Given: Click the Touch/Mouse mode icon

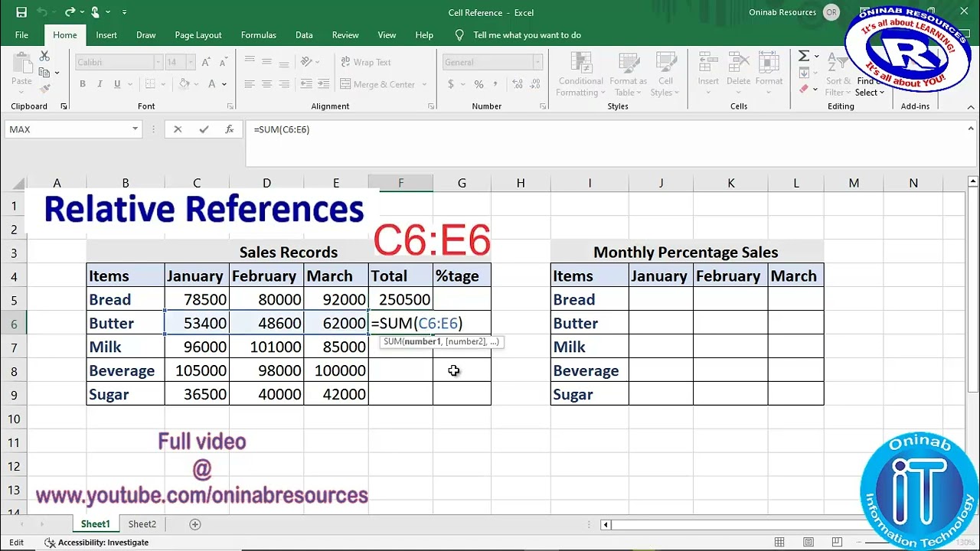Looking at the screenshot, I should click(96, 12).
